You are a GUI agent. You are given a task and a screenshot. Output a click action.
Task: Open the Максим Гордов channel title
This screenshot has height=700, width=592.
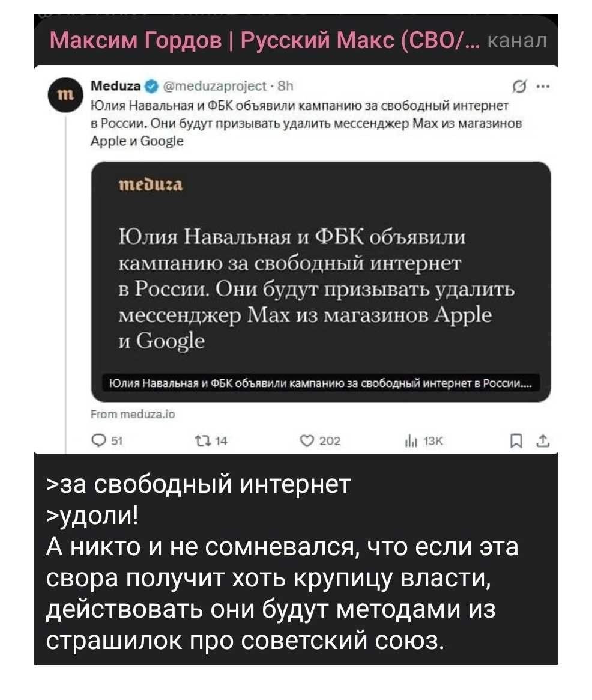click(263, 41)
